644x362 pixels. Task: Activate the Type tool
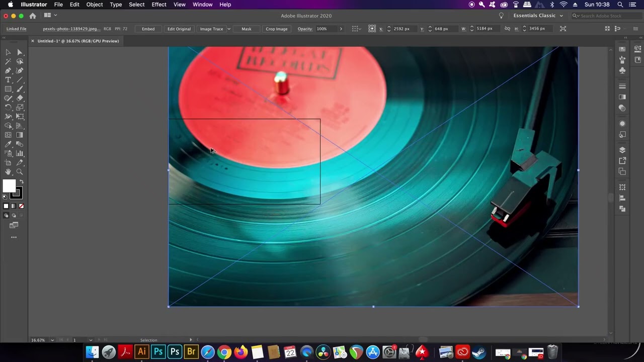[8, 80]
